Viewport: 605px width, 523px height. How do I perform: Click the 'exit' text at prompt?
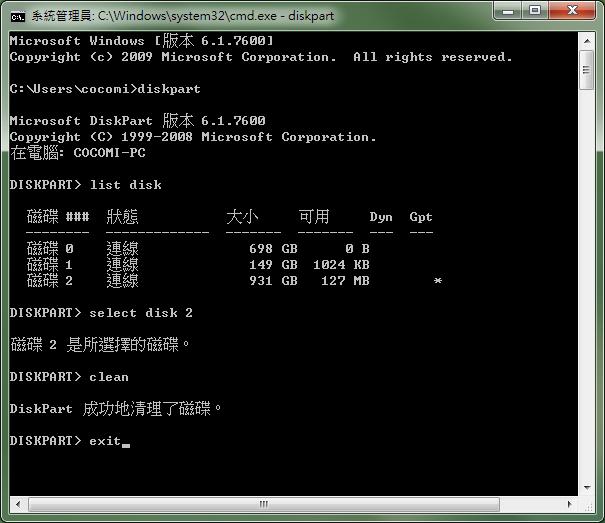pos(105,441)
